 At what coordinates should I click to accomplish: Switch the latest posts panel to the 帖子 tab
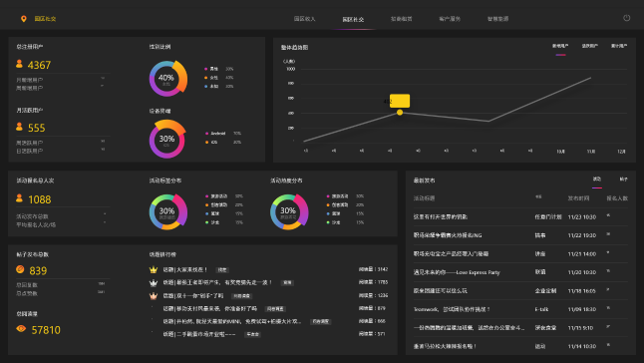coord(623,180)
